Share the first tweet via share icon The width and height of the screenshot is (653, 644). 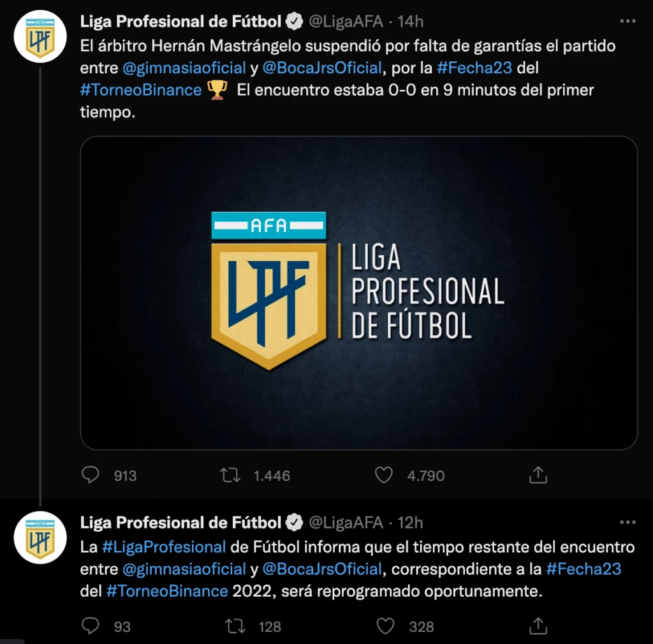(538, 475)
